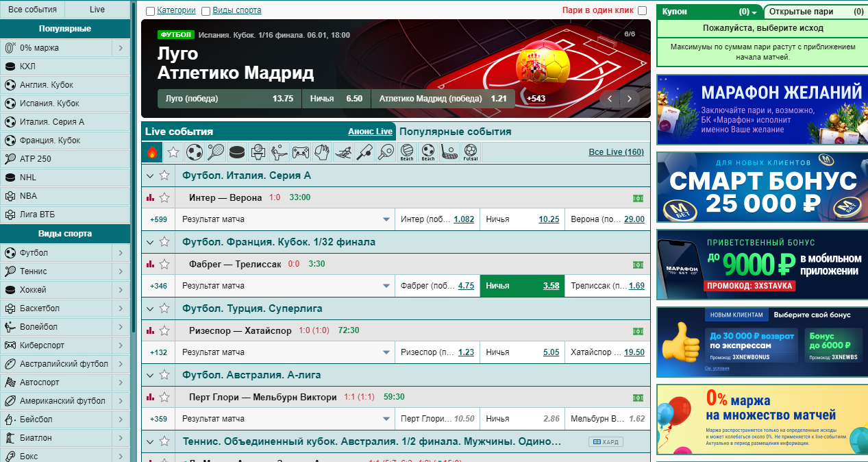The width and height of the screenshot is (868, 462).
Task: Collapse the Футбол. Австралия. А-лига section
Action: (150, 375)
